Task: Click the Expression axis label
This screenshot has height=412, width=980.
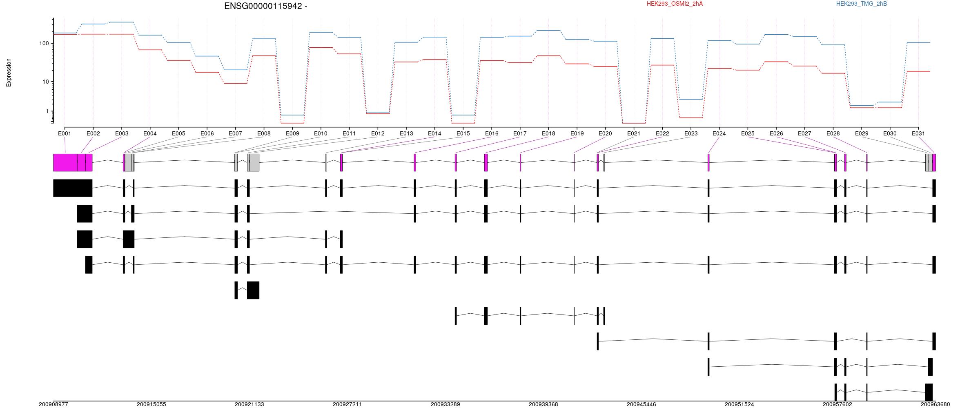Action: click(x=9, y=73)
